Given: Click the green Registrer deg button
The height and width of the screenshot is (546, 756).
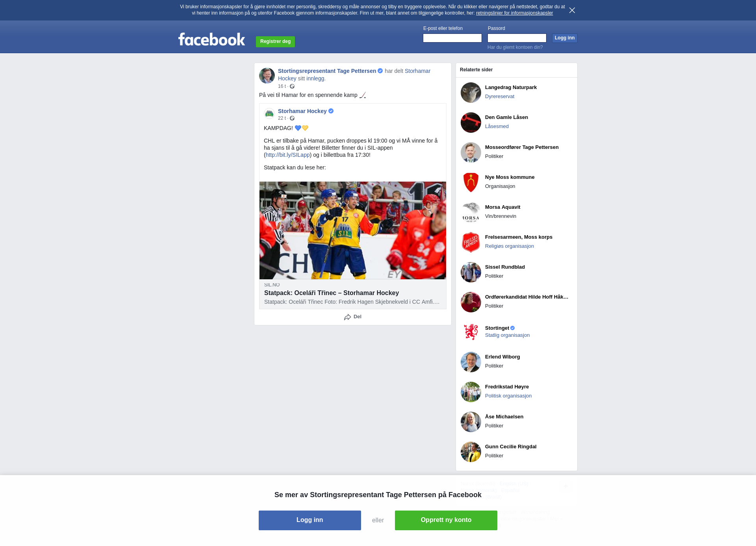Looking at the screenshot, I should [x=275, y=41].
